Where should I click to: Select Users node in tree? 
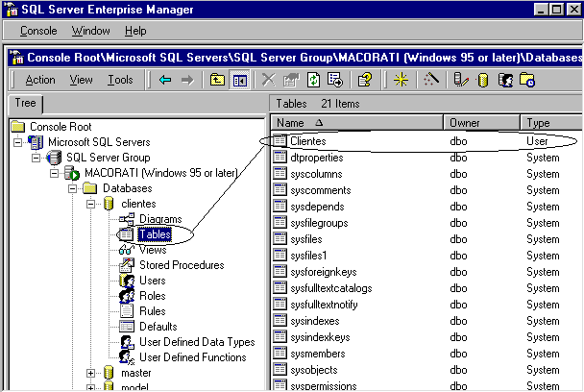153,281
